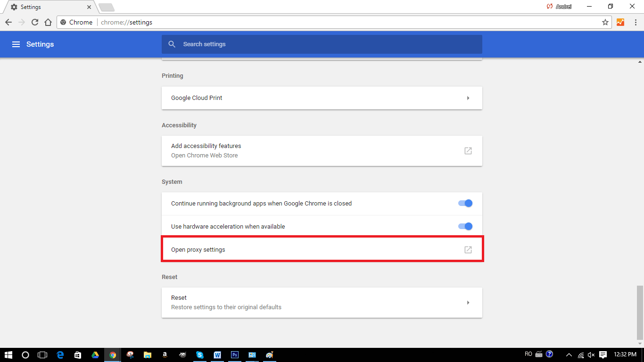Mute system volume in the tray
Screen dimensions: 644x362
(590, 354)
